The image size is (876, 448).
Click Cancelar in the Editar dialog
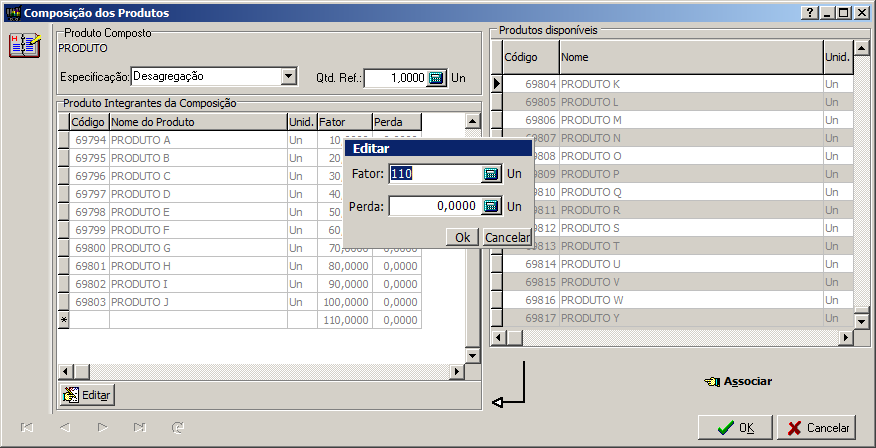pyautogui.click(x=507, y=237)
